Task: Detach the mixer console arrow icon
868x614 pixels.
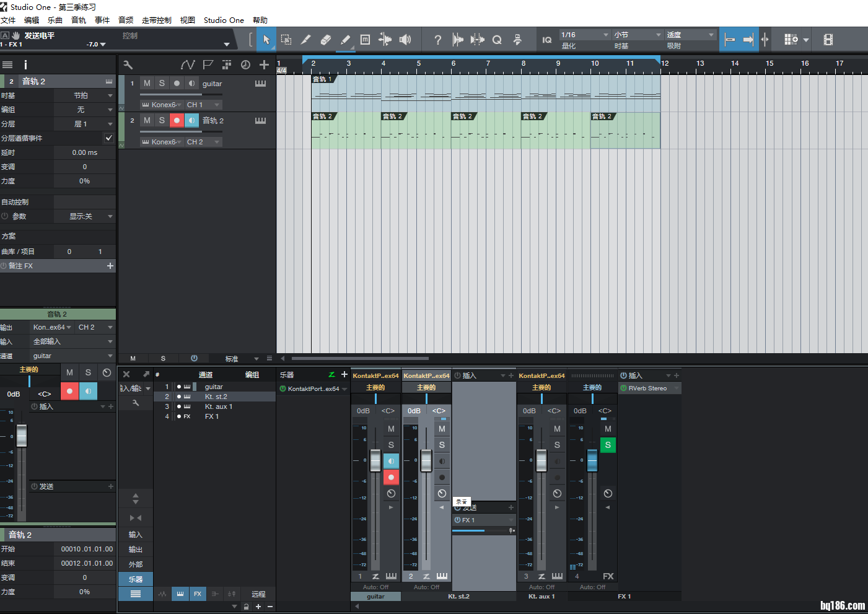Action: (146, 374)
